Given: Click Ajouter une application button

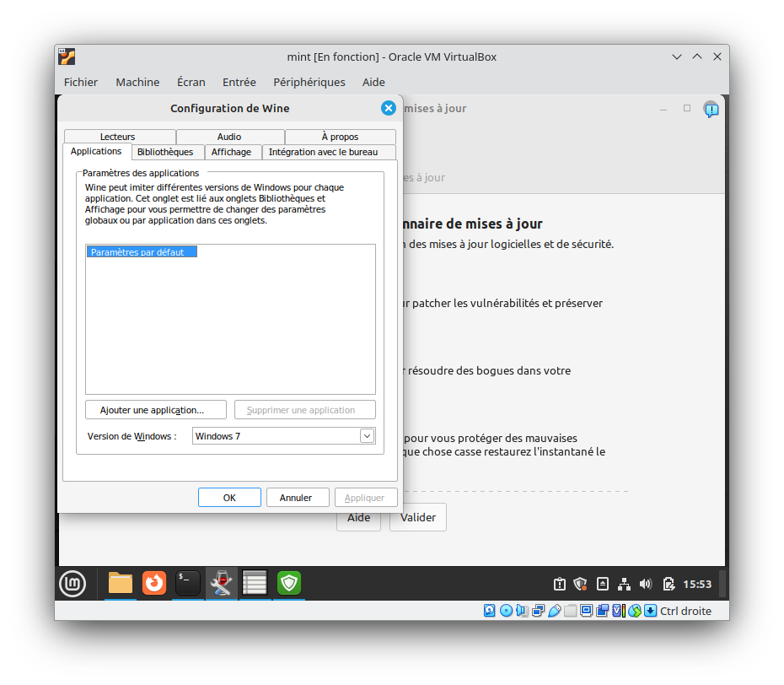Looking at the screenshot, I should point(155,409).
